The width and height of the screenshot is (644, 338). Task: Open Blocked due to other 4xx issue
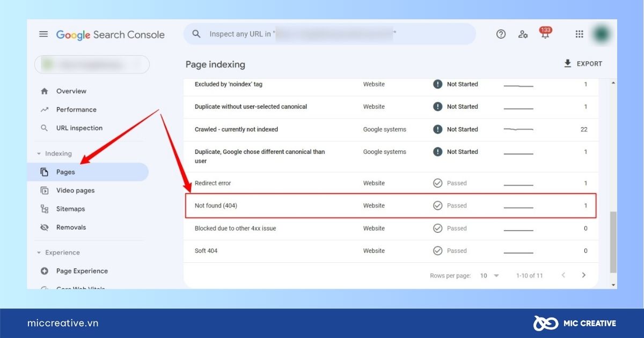tap(391, 228)
